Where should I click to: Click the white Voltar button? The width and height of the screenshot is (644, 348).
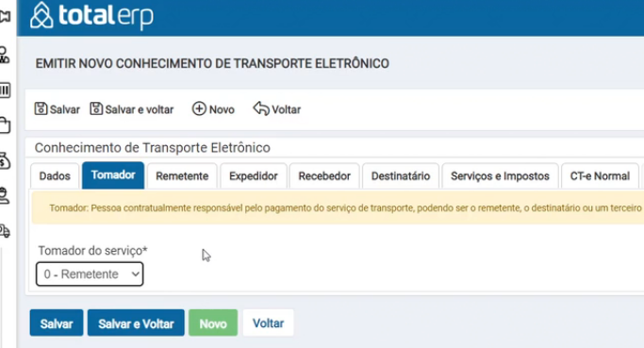pyautogui.click(x=268, y=323)
